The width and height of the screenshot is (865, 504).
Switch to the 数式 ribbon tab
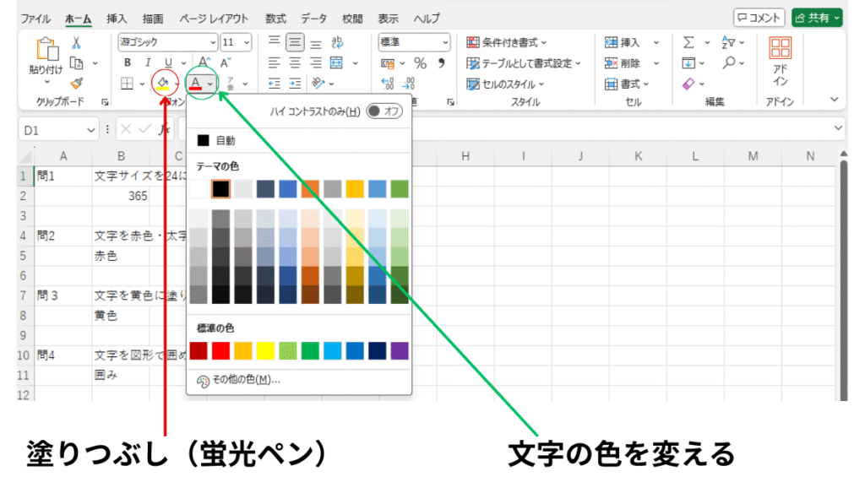275,18
